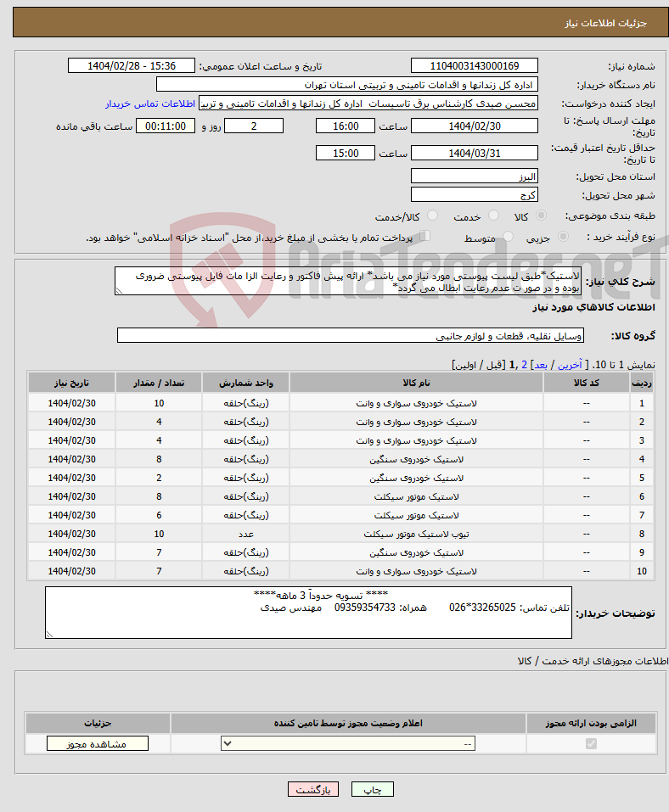The height and width of the screenshot is (812, 669).
Task: Click quantity 6 in row 7
Action: (x=159, y=515)
